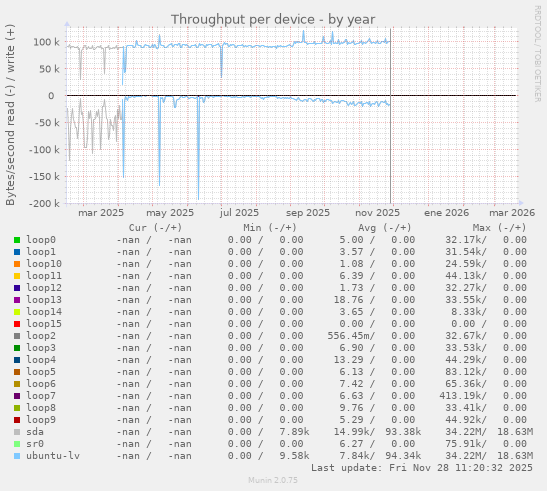
Task: Select the sda legend label
Action: coord(35,432)
